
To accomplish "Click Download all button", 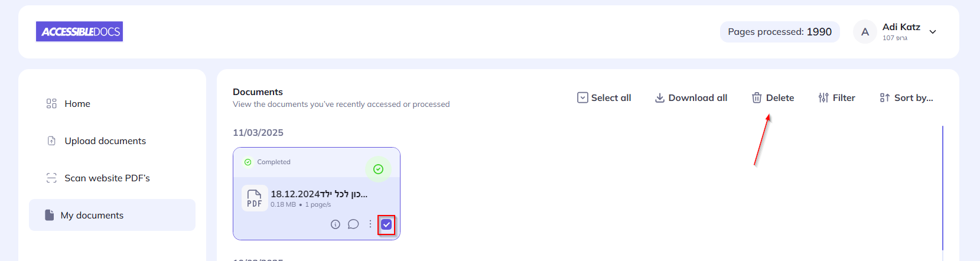I will [x=691, y=98].
